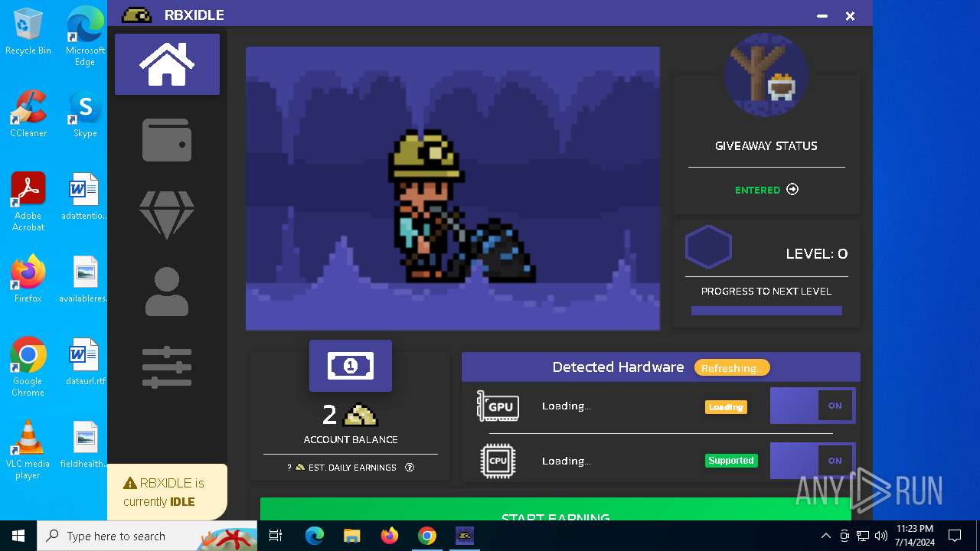
Task: Open the Adobe Acrobat desktop shortcut
Action: pos(28,202)
